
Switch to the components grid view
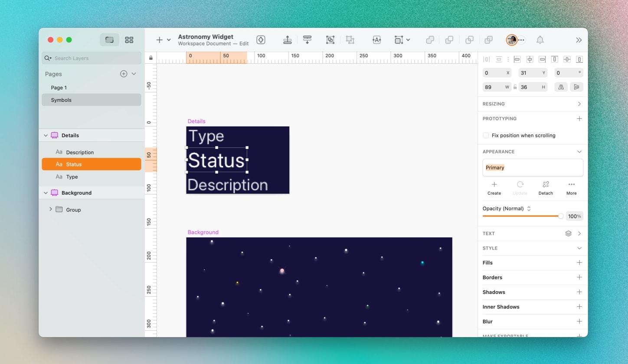129,40
